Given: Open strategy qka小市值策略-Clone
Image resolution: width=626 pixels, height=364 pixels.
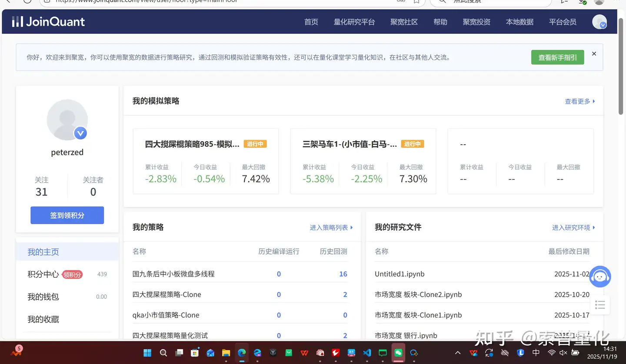Looking at the screenshot, I should point(166,315).
